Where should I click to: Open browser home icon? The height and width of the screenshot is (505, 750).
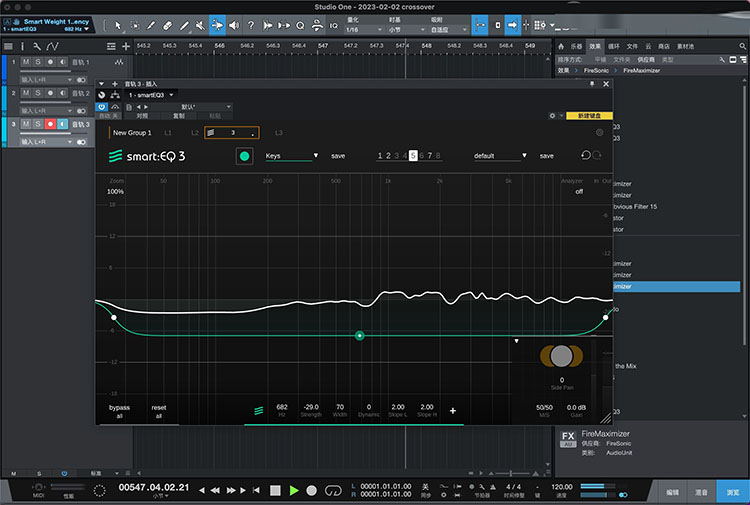tap(561, 46)
